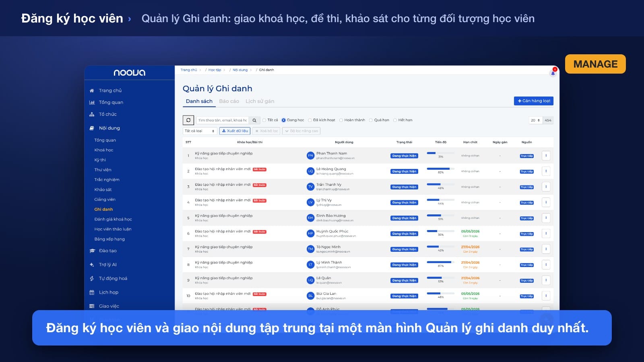The width and height of the screenshot is (644, 362).
Task: Switch to the Lịch sử gán tab
Action: coord(260,101)
